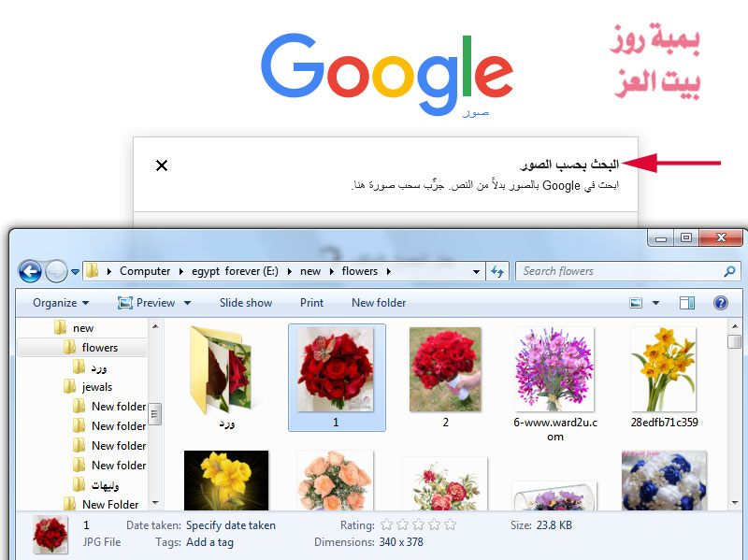This screenshot has height=560, width=748.
Task: Click the JPG File type label
Action: (102, 542)
